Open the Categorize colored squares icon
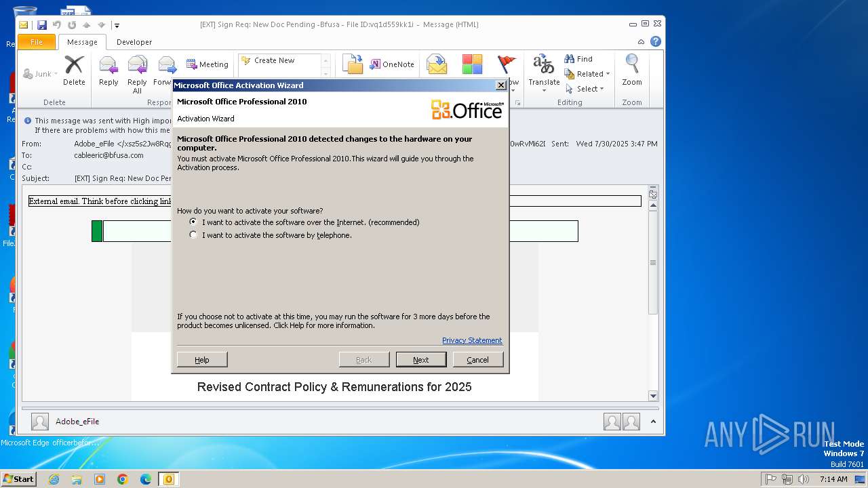Image resolution: width=868 pixels, height=488 pixels. point(472,64)
